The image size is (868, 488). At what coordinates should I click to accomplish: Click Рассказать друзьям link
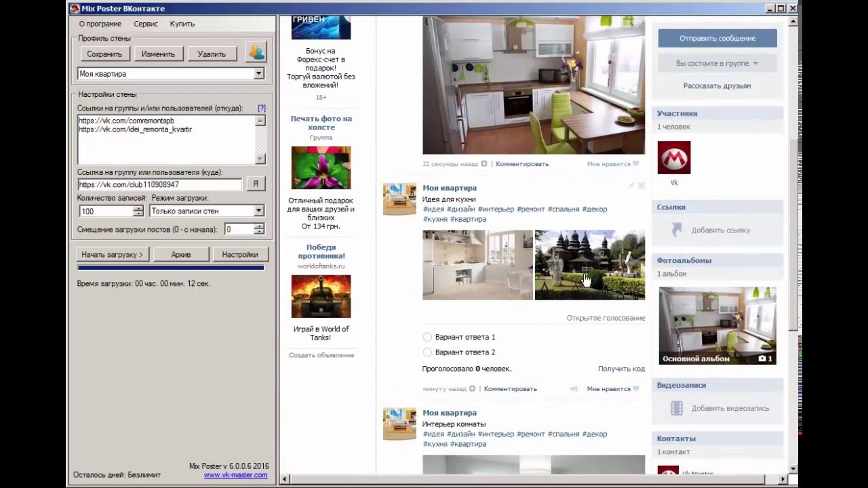click(717, 86)
